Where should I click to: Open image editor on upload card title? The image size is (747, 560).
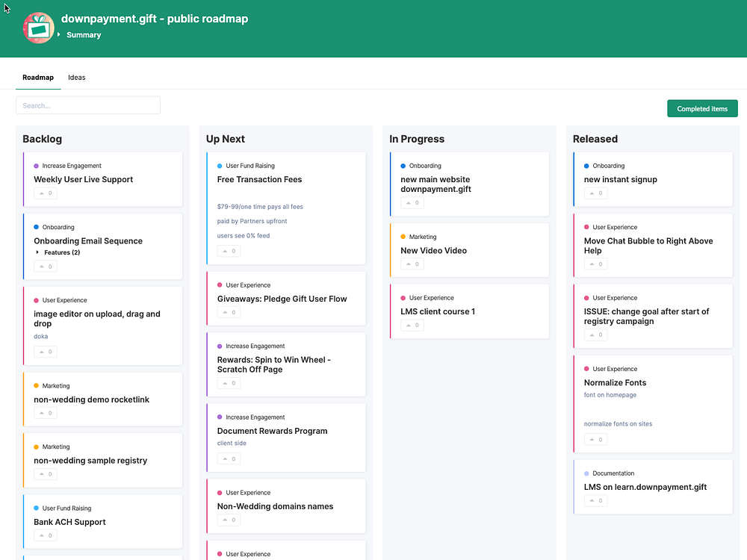pos(97,319)
